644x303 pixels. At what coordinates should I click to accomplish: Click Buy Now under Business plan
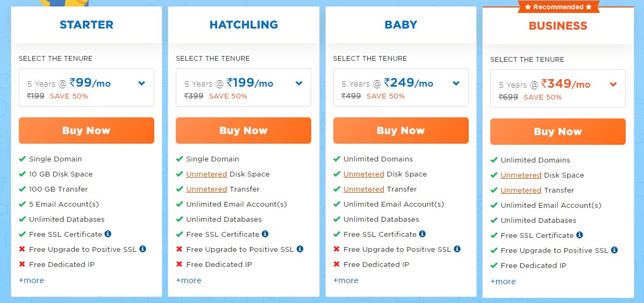[558, 131]
